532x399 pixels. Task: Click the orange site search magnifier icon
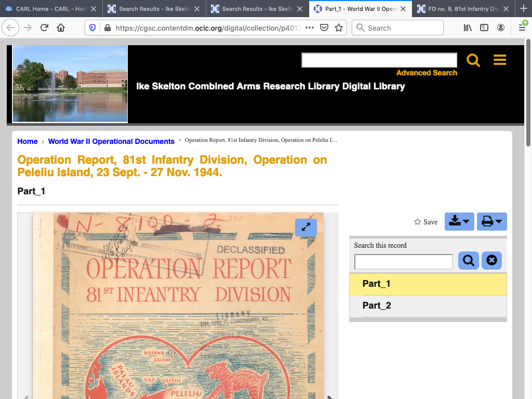tap(473, 60)
